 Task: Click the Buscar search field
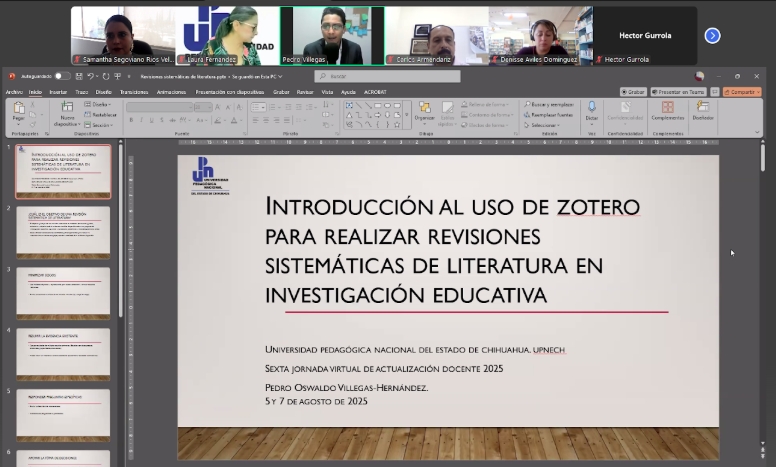(x=387, y=76)
